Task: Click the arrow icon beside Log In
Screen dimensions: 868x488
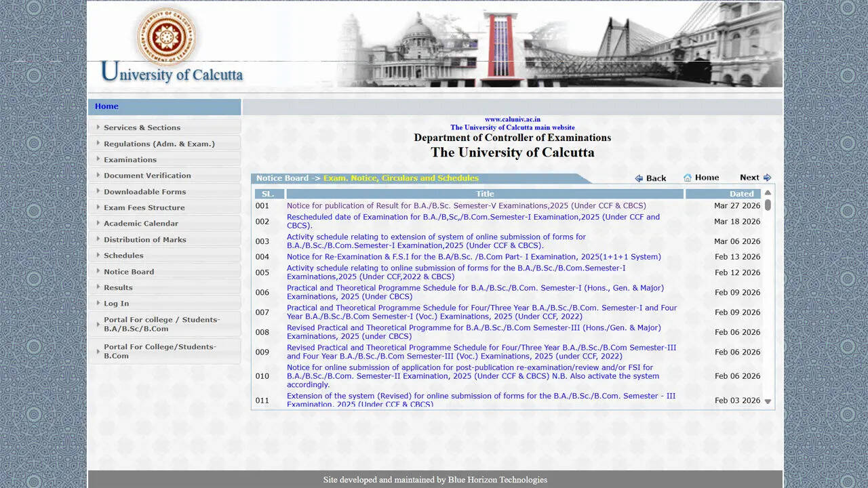Action: 98,303
